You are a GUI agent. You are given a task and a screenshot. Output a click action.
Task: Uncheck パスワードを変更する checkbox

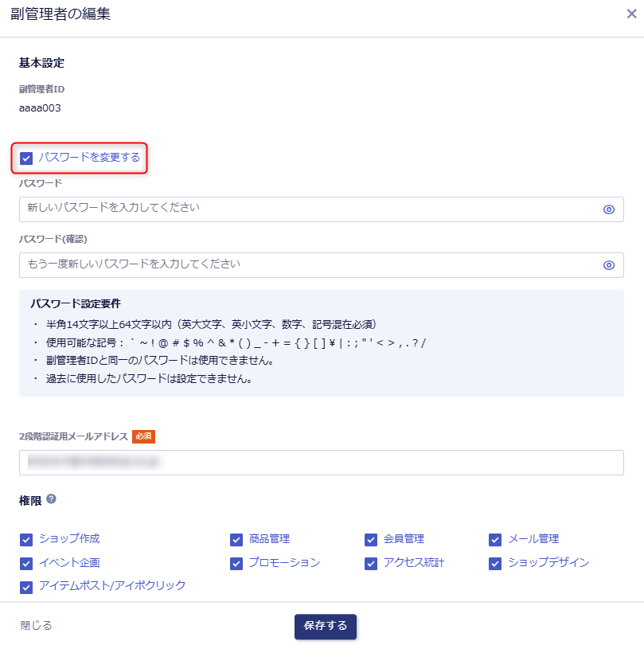(x=26, y=158)
